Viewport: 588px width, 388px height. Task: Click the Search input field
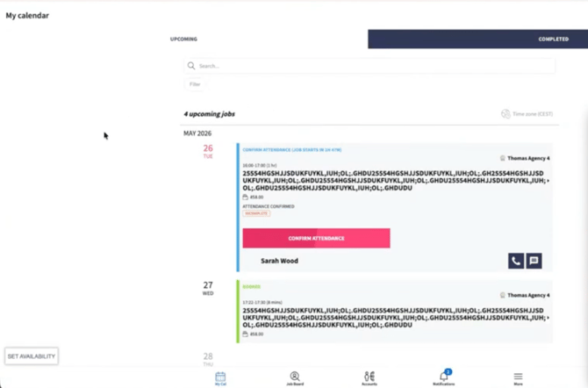[369, 66]
